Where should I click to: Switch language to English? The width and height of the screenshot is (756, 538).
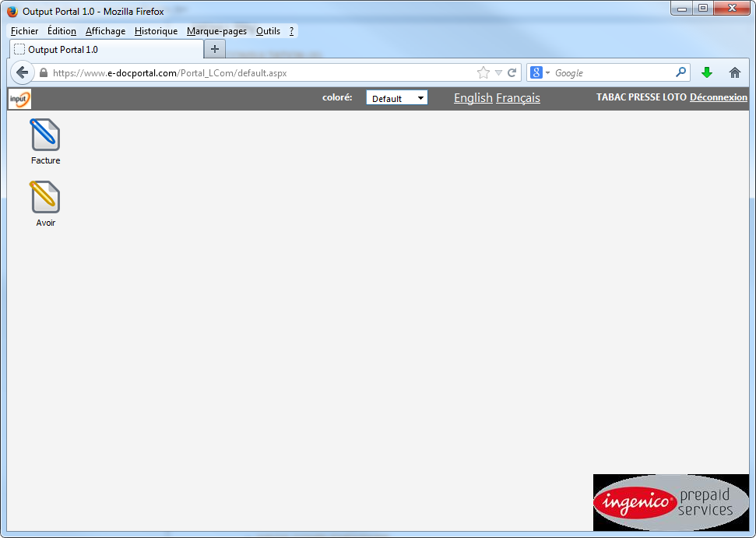click(x=473, y=98)
